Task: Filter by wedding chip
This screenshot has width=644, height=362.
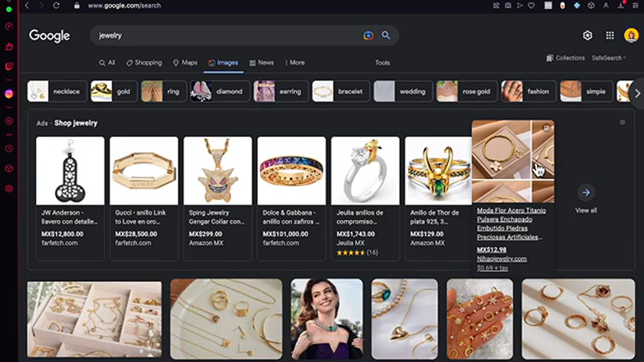Action: coord(403,91)
